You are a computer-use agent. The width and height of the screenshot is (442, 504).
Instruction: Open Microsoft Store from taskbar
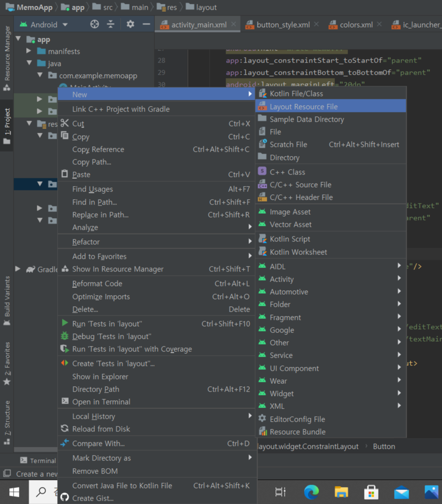[371, 492]
